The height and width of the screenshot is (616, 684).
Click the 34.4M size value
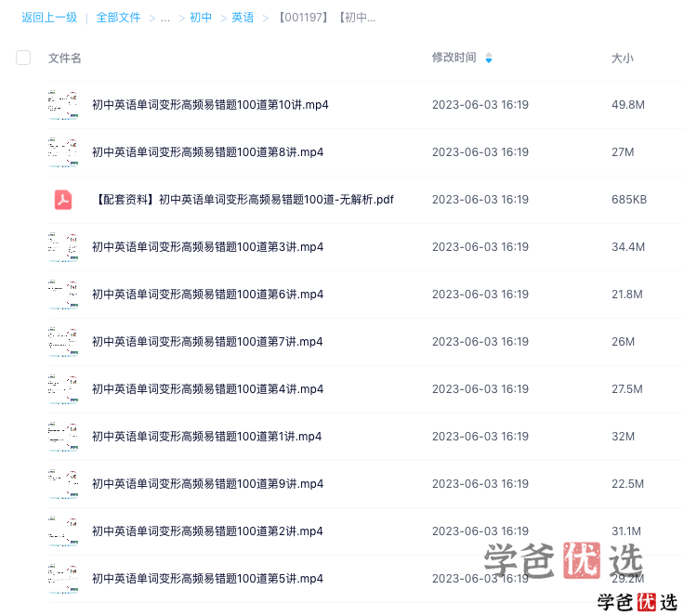click(628, 247)
